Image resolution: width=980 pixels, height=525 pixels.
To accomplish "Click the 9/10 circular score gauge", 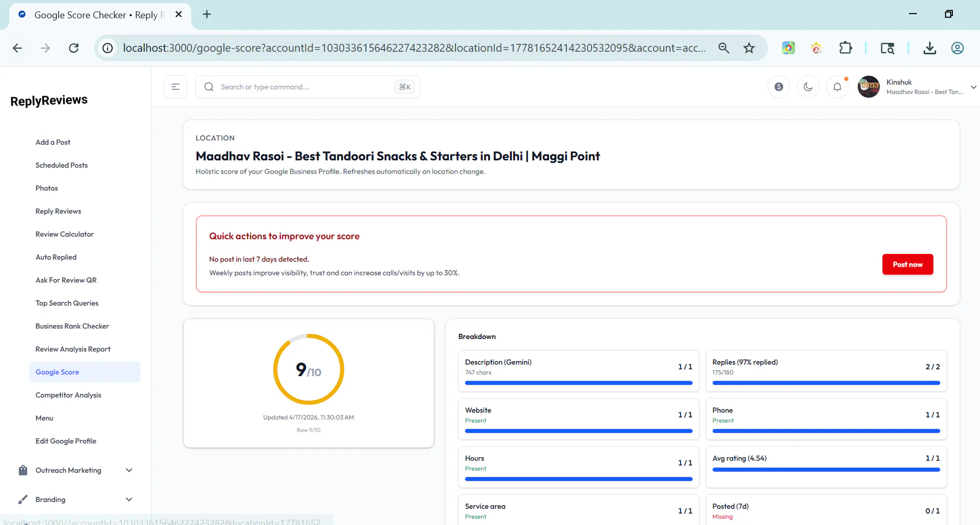I will (x=309, y=369).
